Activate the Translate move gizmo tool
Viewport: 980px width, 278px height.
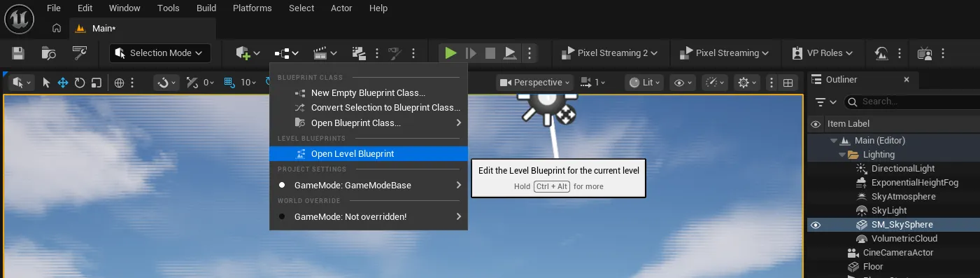pyautogui.click(x=63, y=83)
